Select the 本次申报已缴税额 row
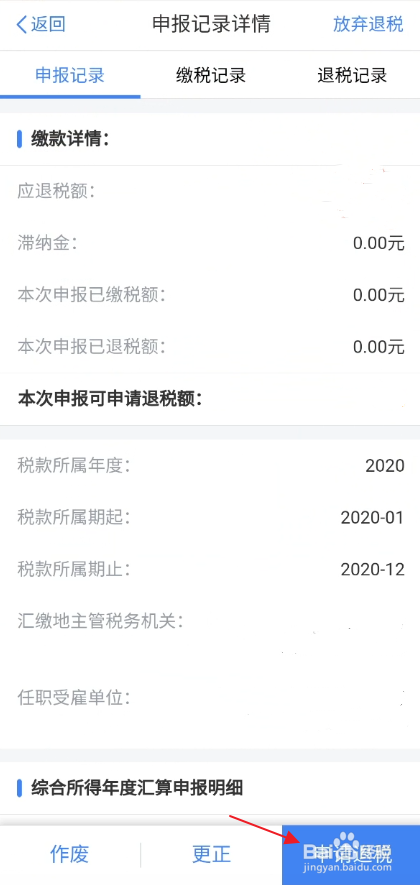 [210, 295]
